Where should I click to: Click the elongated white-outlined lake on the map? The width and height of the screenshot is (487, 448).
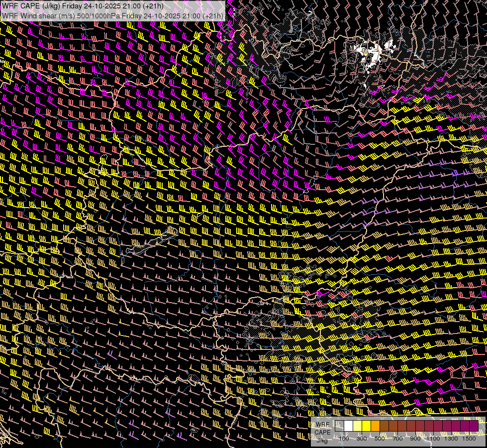[152, 240]
